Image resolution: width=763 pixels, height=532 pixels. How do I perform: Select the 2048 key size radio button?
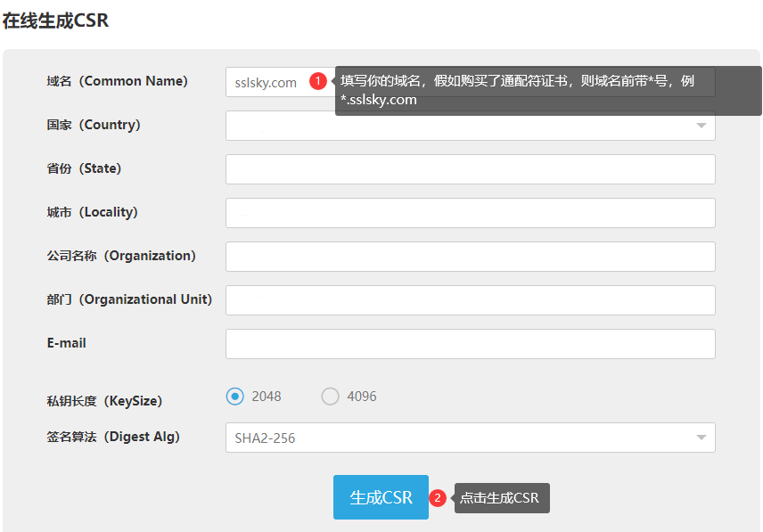235,397
